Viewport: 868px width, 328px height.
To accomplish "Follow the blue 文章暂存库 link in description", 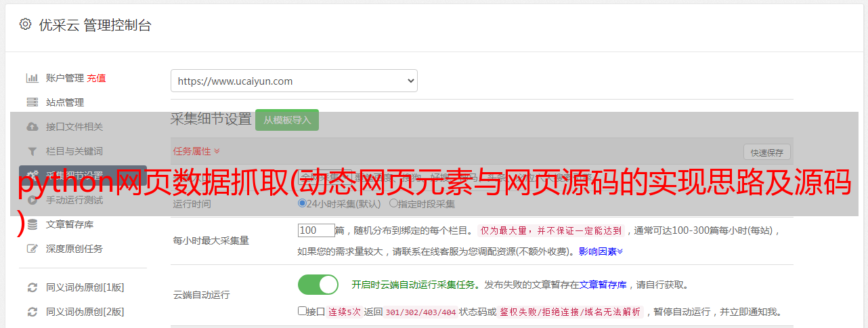I will point(603,285).
